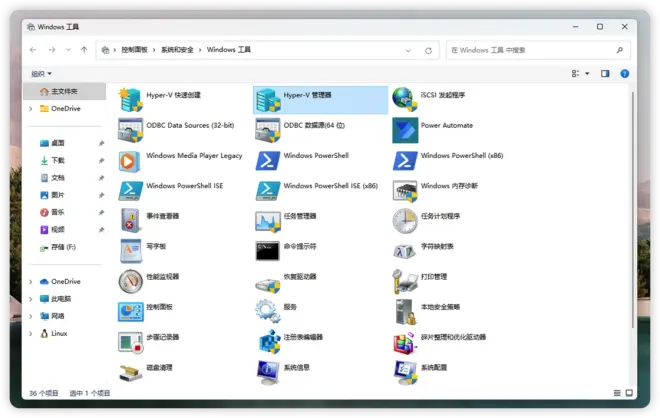
Task: Open the 字符映射表 icon
Action: [x=405, y=252]
